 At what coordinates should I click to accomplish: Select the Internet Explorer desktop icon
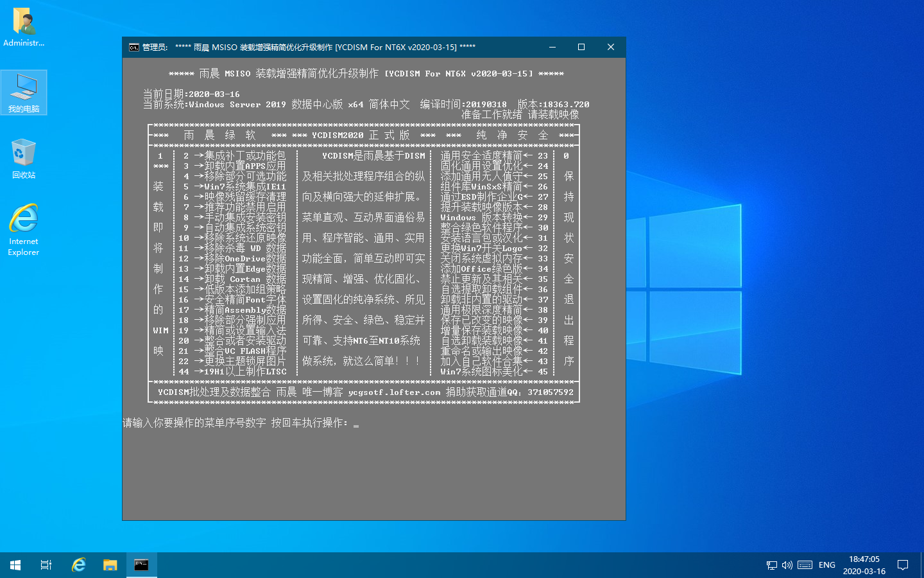click(24, 230)
